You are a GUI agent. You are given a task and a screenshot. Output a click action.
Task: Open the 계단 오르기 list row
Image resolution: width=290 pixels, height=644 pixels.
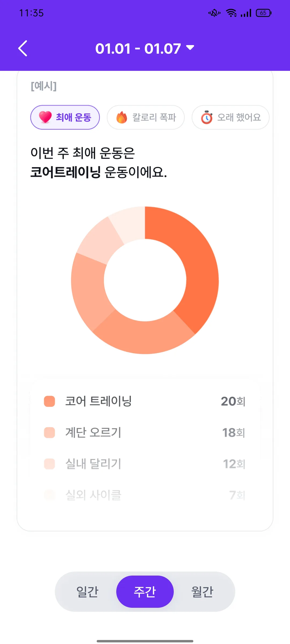(145, 433)
